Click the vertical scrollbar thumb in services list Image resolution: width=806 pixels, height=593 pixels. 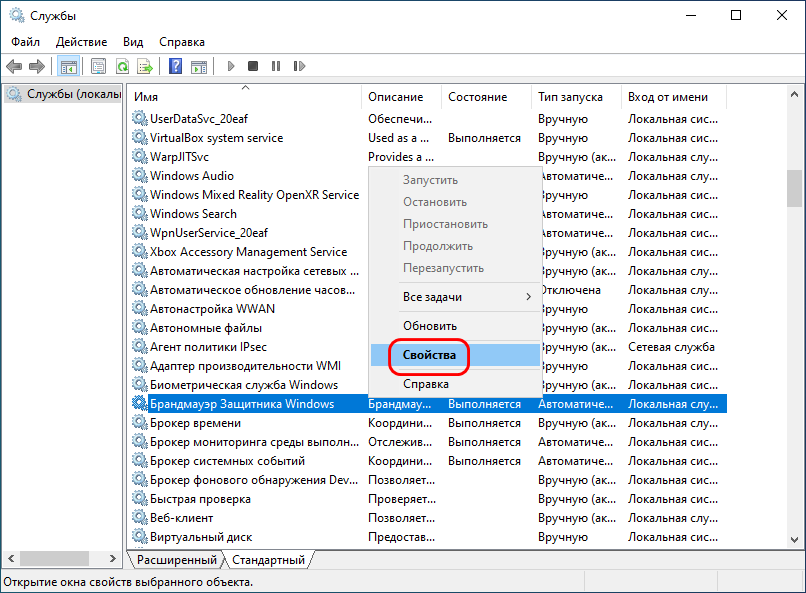[794, 189]
